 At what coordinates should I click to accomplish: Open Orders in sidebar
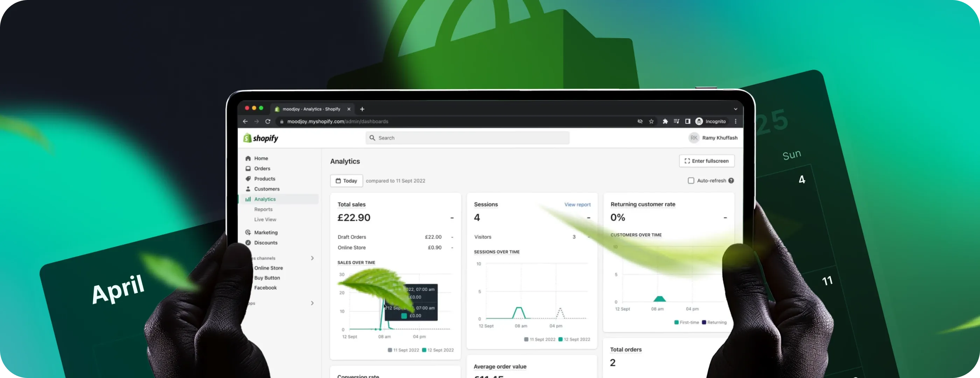click(262, 168)
